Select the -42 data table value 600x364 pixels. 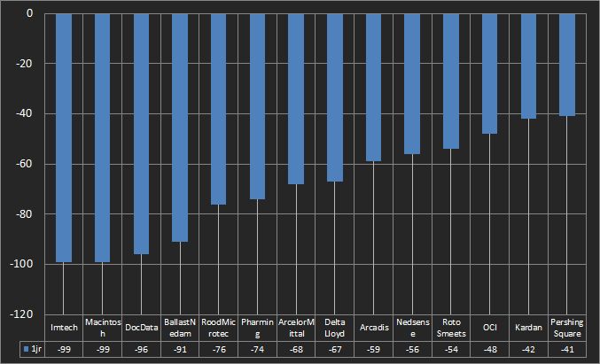(x=528, y=350)
